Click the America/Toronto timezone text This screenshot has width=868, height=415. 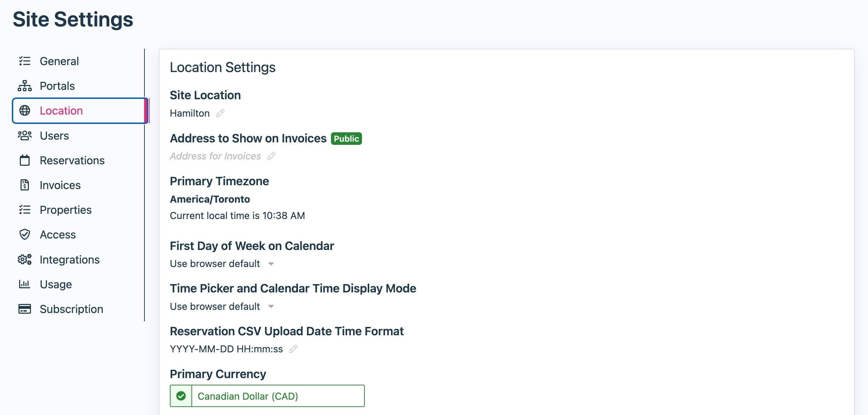click(x=210, y=199)
